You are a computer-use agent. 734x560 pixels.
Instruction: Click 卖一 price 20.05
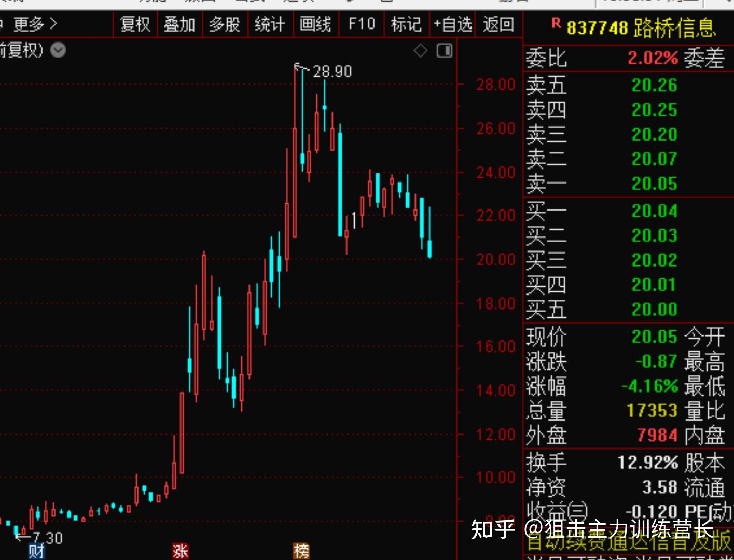click(x=654, y=184)
